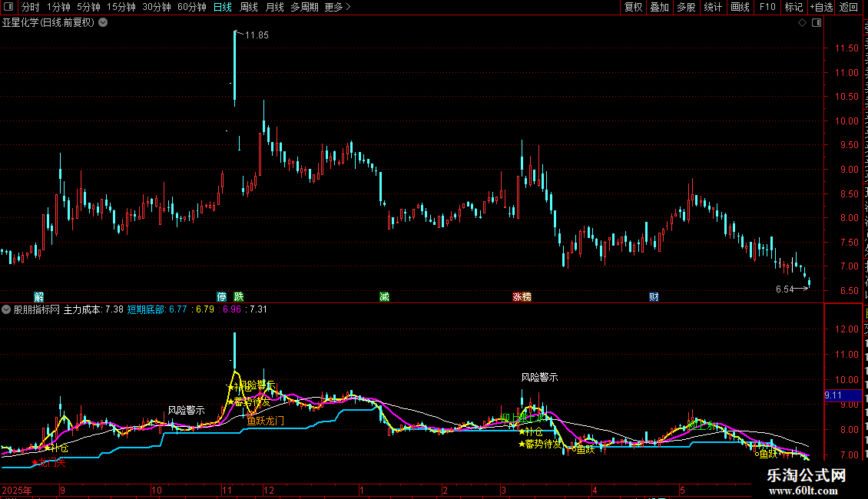Click the 风险警示 label near March
Viewport: 868px width, 499px height.
point(539,377)
